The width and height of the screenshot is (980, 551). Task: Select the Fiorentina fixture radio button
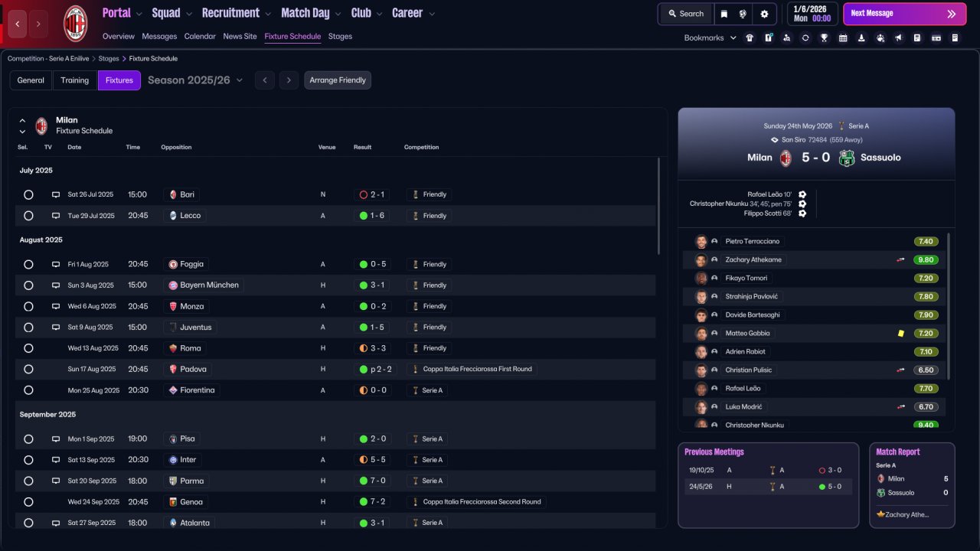28,390
